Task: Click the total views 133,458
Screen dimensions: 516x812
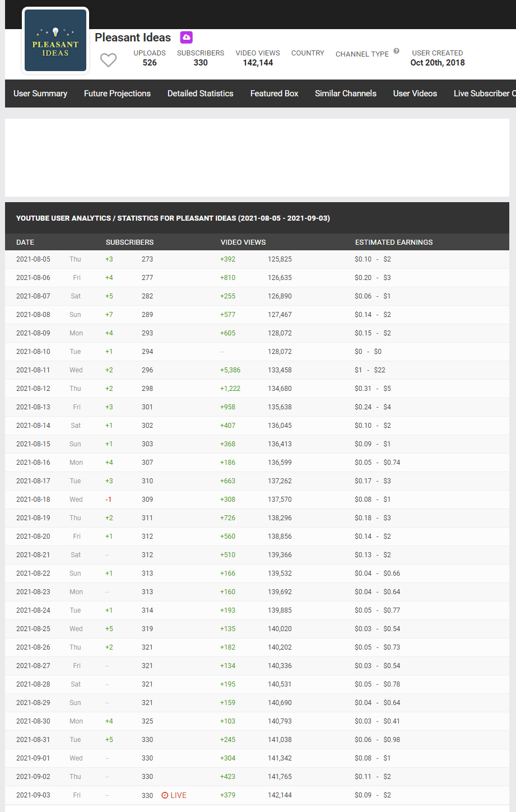Action: (x=280, y=370)
